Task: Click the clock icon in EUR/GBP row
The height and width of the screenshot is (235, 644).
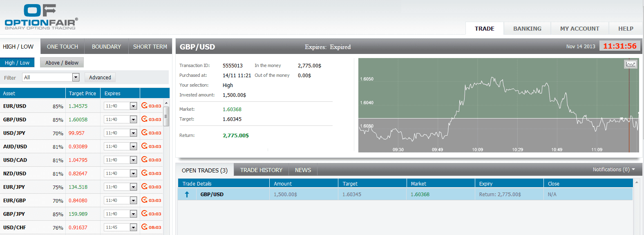Action: click(144, 200)
